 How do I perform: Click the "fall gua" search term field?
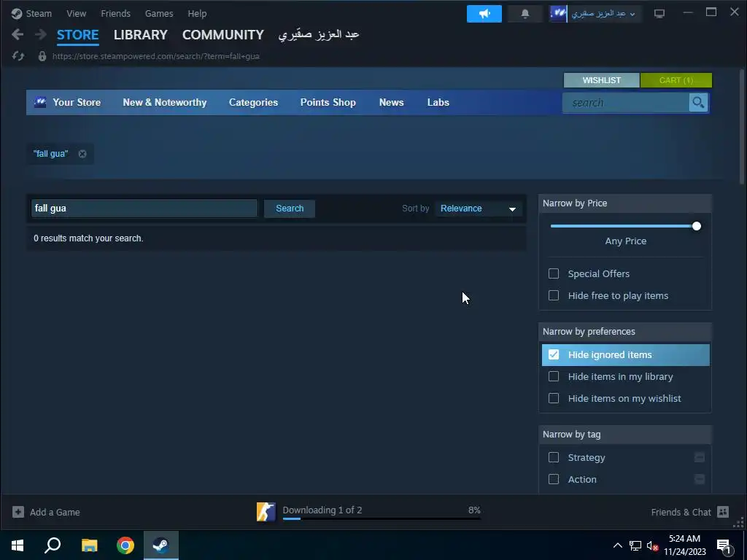[x=144, y=209]
